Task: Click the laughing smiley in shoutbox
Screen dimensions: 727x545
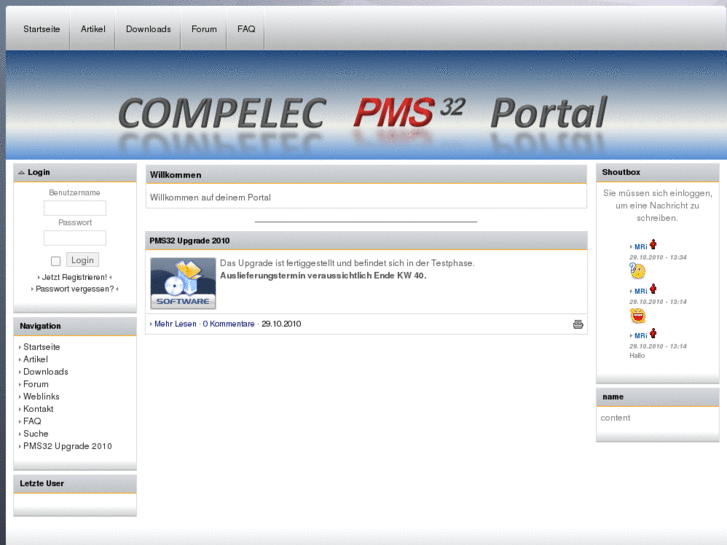Action: (638, 315)
